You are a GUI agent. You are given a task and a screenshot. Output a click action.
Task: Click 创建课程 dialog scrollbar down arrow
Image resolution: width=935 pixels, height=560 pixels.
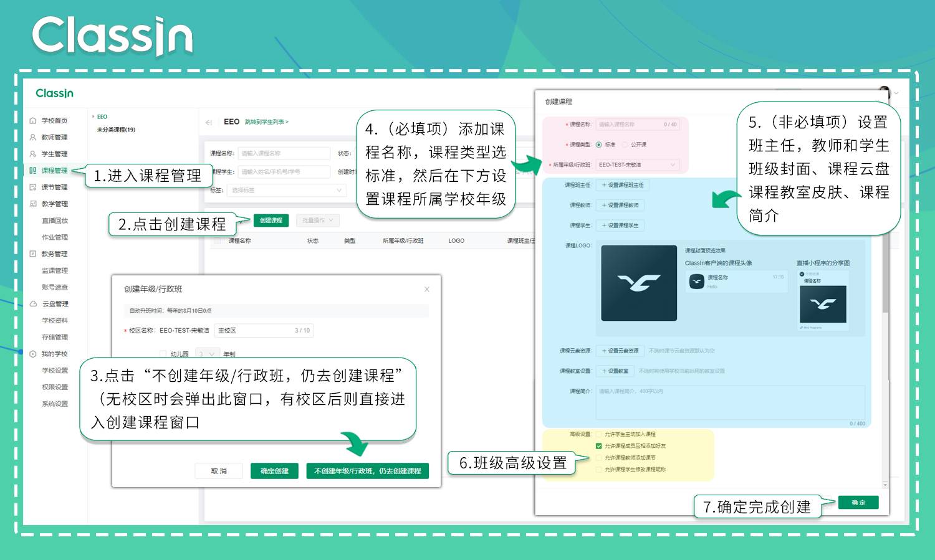click(x=885, y=485)
